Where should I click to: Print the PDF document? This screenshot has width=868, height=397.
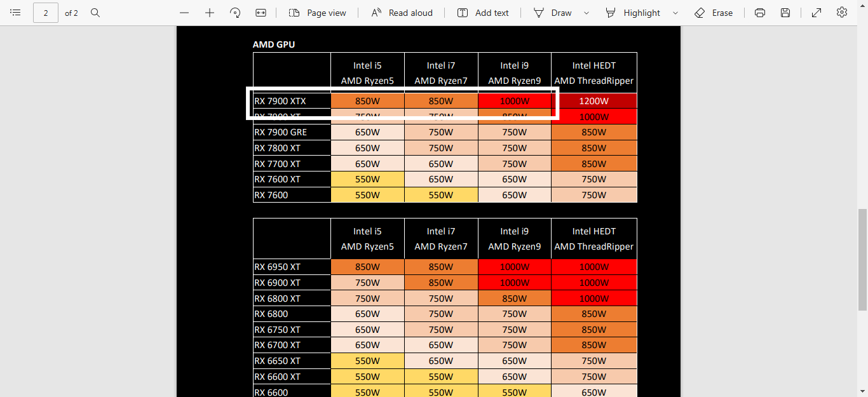760,13
